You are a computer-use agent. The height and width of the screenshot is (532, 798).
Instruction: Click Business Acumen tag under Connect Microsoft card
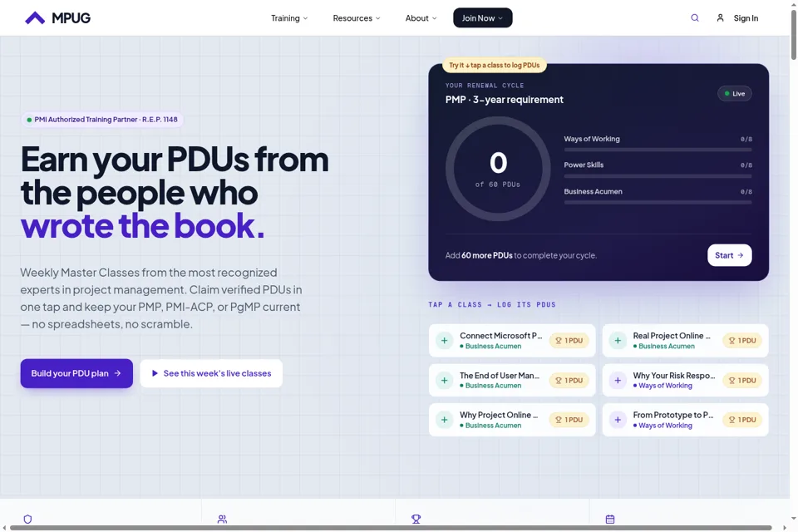click(490, 346)
